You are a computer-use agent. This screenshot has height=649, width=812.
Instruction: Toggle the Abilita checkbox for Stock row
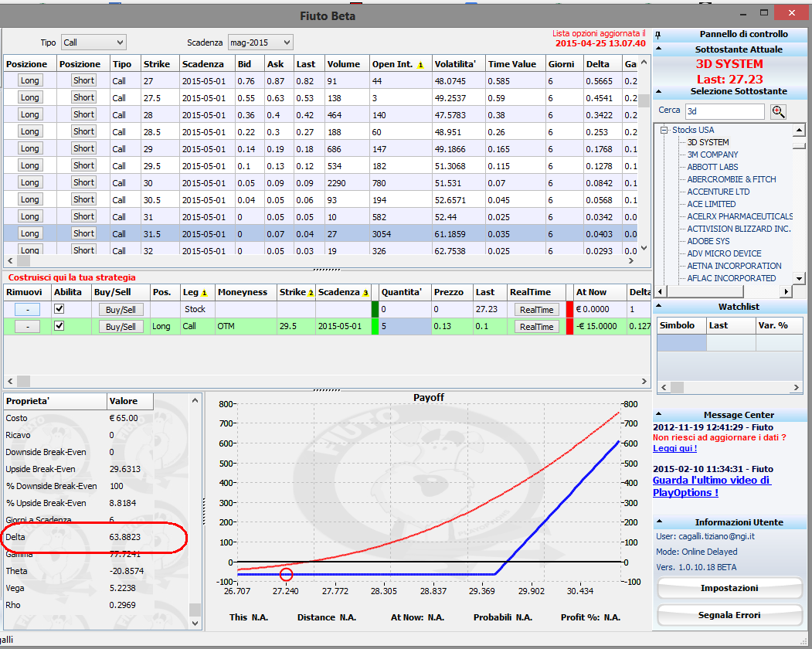coord(59,309)
